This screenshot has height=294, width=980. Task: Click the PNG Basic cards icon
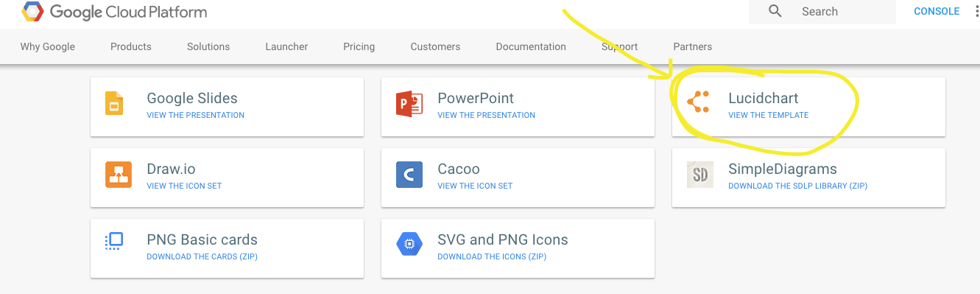click(x=114, y=241)
